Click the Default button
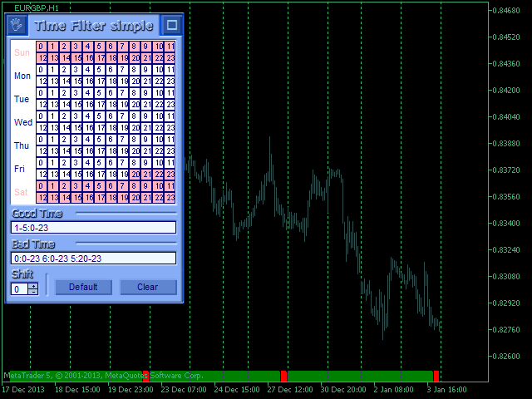 click(83, 287)
